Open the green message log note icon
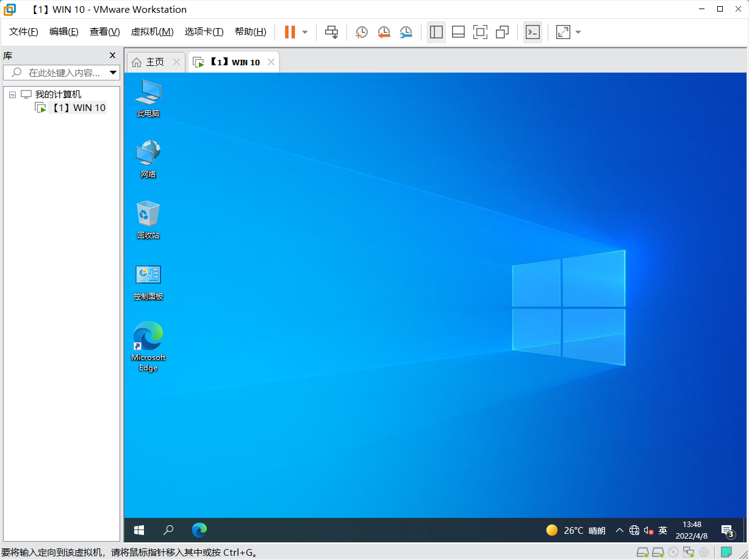 point(726,552)
